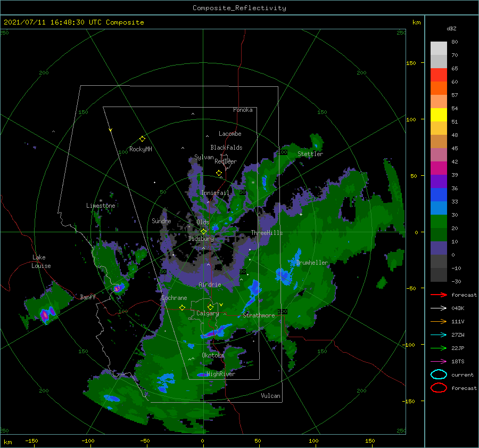The height and width of the screenshot is (448, 479).
Task: Click the cyan 27ZW arrow legend icon
Action: [439, 335]
